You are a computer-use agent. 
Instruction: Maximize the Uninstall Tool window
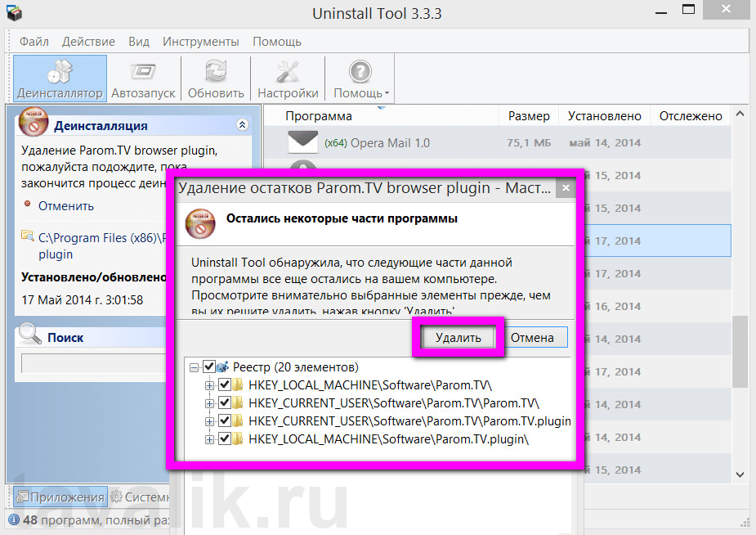pos(688,10)
